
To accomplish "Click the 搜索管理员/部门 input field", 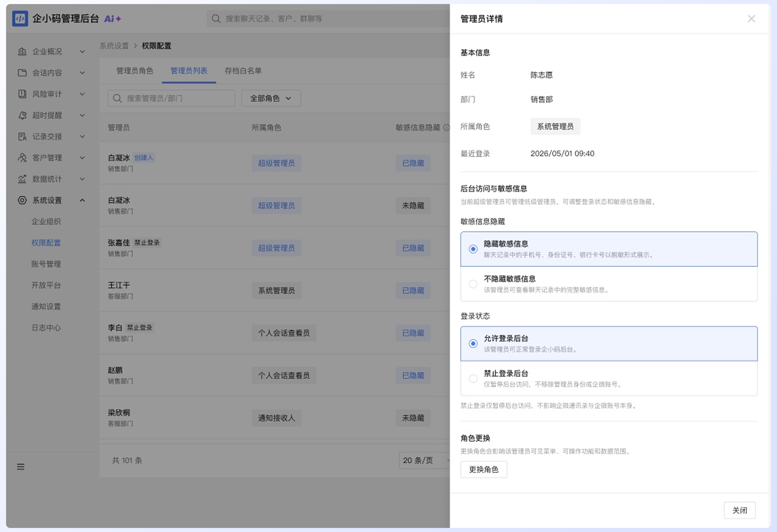I will [x=171, y=98].
